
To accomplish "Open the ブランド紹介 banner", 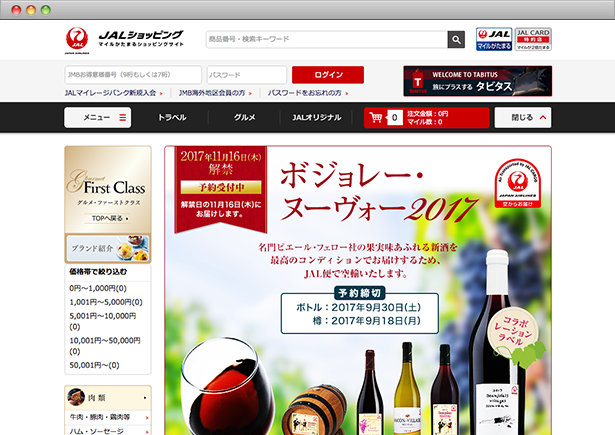I will coord(108,248).
